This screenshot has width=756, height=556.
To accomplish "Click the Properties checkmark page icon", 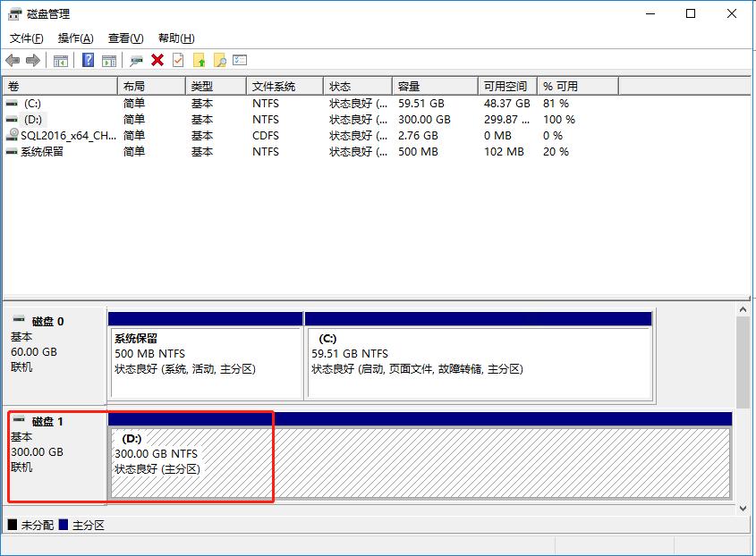I will coord(178,60).
